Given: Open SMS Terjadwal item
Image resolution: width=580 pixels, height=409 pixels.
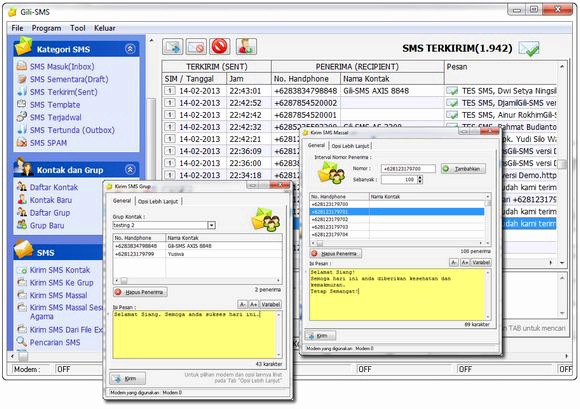Looking at the screenshot, I should tap(55, 117).
